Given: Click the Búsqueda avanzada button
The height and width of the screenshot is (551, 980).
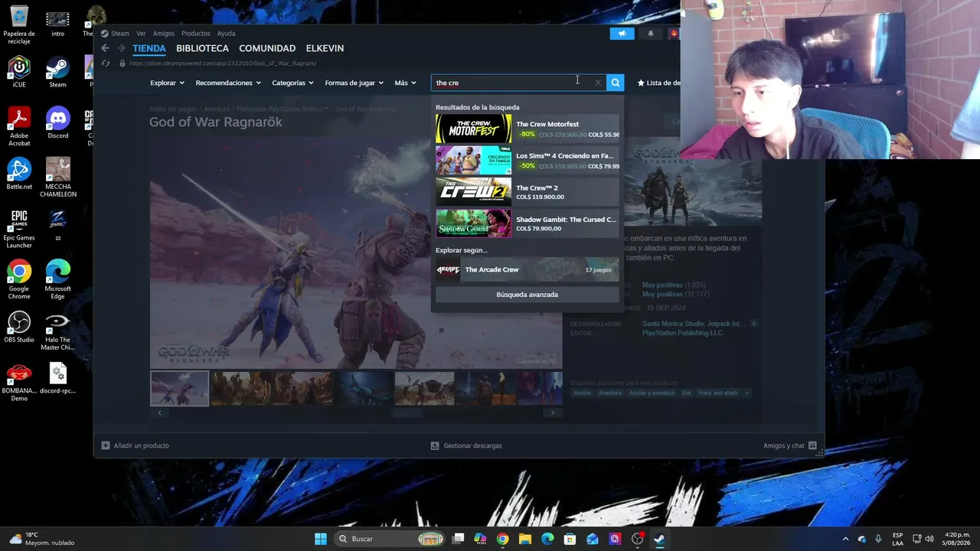Looking at the screenshot, I should (527, 295).
